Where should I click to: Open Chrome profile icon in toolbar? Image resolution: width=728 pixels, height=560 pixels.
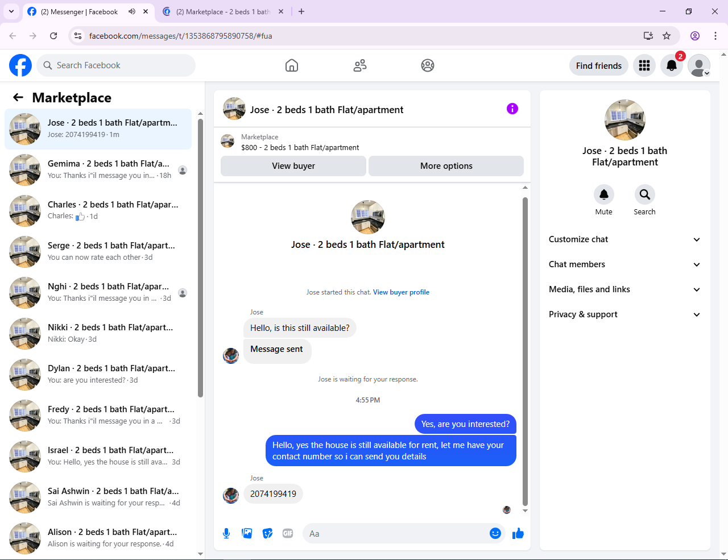click(x=695, y=36)
